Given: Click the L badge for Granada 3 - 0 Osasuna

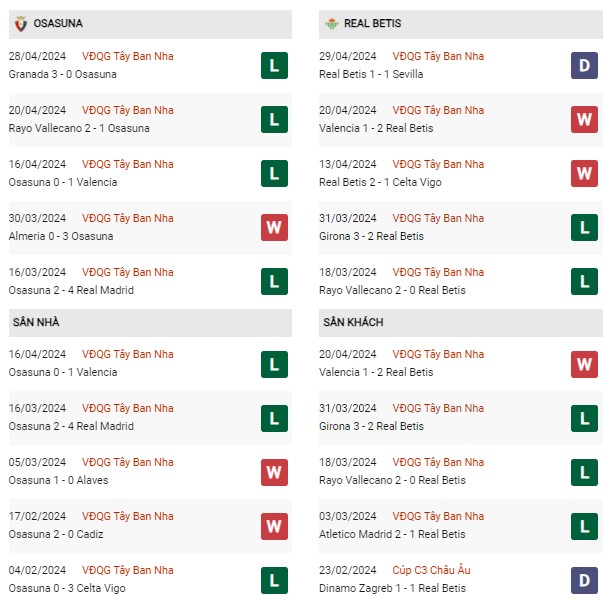Looking at the screenshot, I should pyautogui.click(x=273, y=66).
